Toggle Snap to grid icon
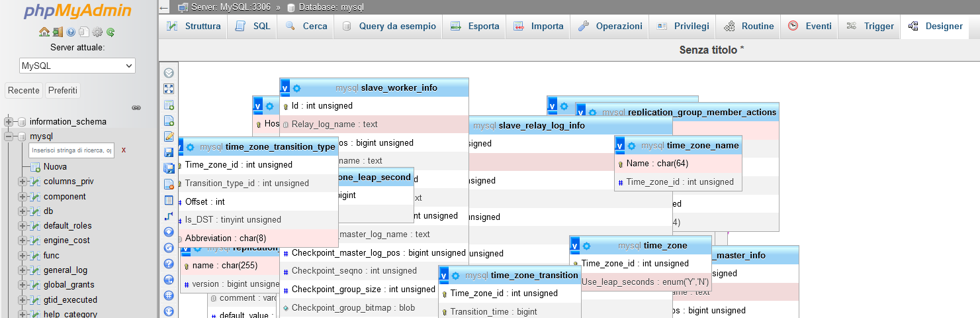This screenshot has width=980, height=318. [x=169, y=295]
